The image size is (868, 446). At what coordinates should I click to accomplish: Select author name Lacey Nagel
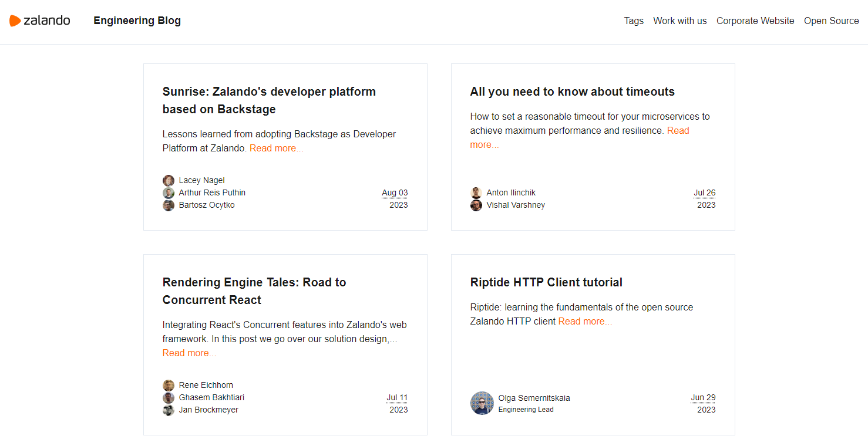[x=201, y=180]
